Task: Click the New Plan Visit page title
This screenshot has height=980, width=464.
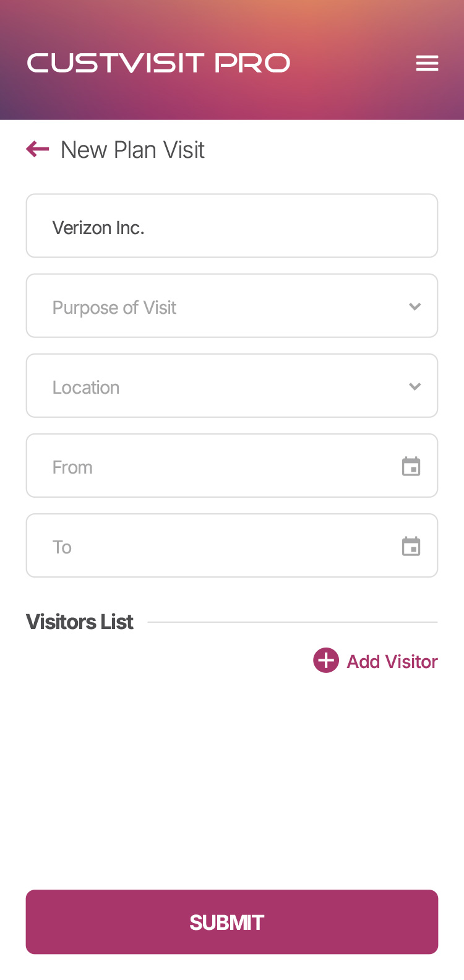Action: (132, 150)
